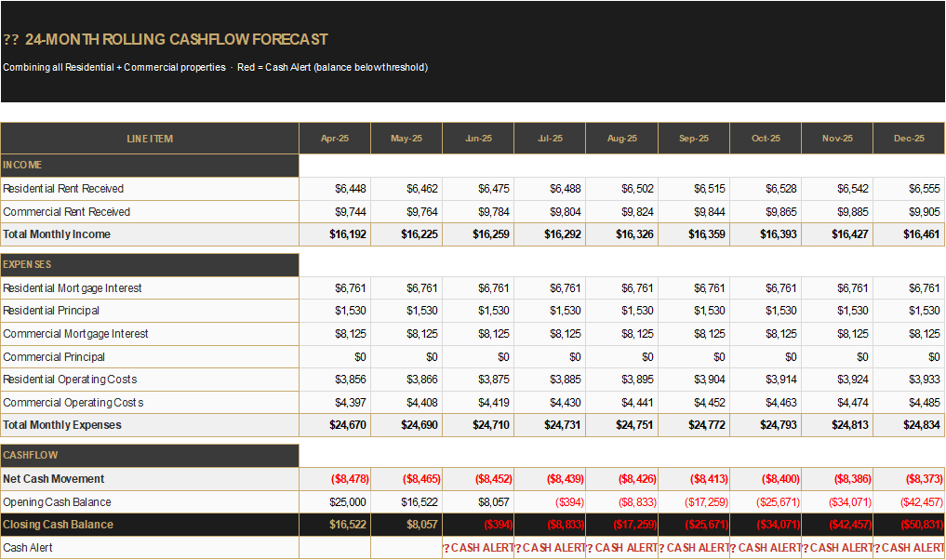This screenshot has width=946, height=560.
Task: Click the Oct-25 Residential Principal $1,530 cell
Action: [766, 311]
